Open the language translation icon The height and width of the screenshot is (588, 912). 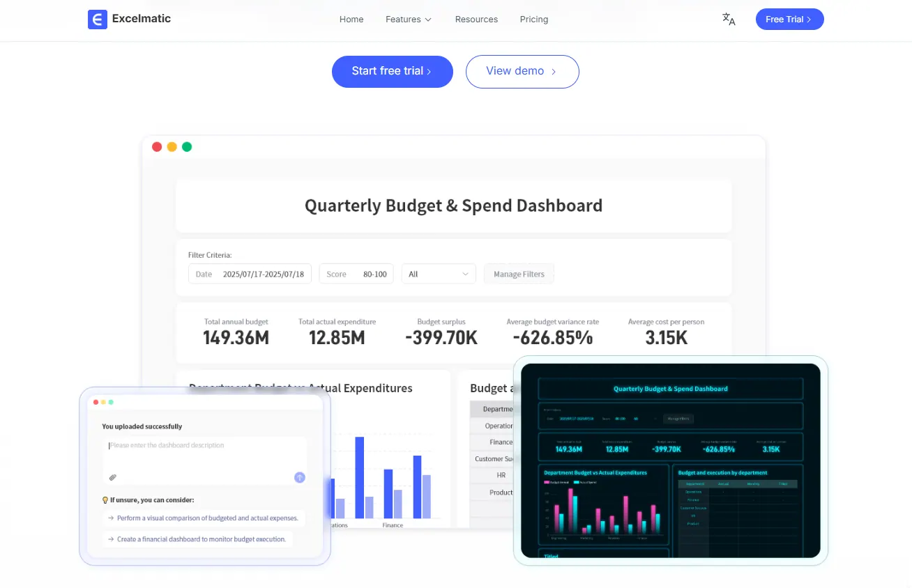click(729, 20)
